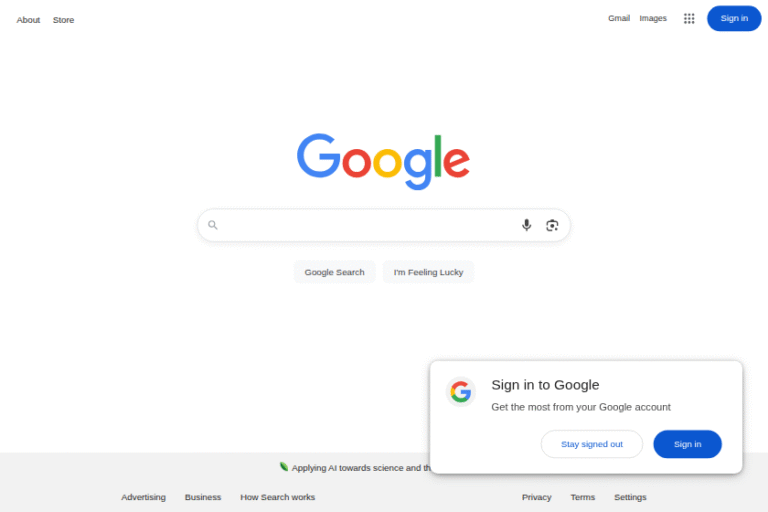Open the Privacy footer link
The height and width of the screenshot is (512, 768).
(536, 497)
